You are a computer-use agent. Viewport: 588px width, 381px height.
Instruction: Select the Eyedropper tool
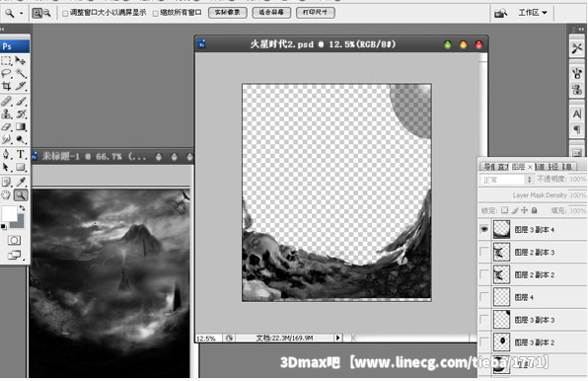click(x=21, y=182)
